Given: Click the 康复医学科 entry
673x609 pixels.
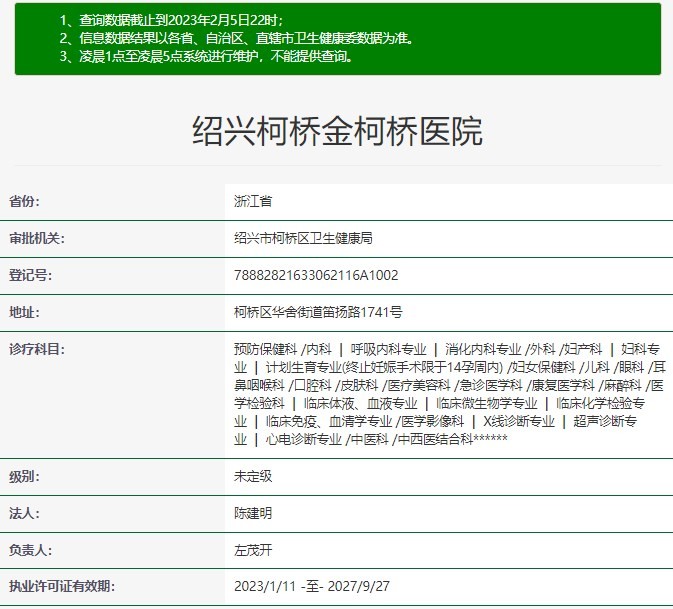Looking at the screenshot, I should (x=563, y=385).
